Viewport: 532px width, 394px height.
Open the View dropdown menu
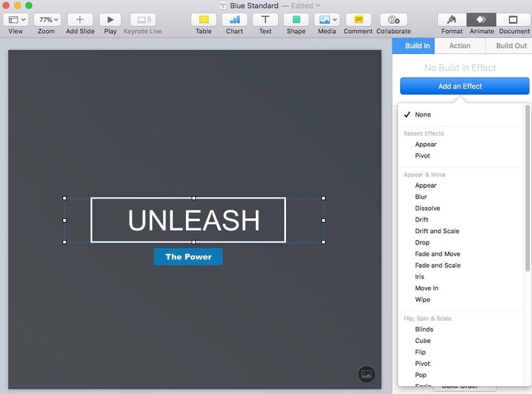click(x=16, y=20)
